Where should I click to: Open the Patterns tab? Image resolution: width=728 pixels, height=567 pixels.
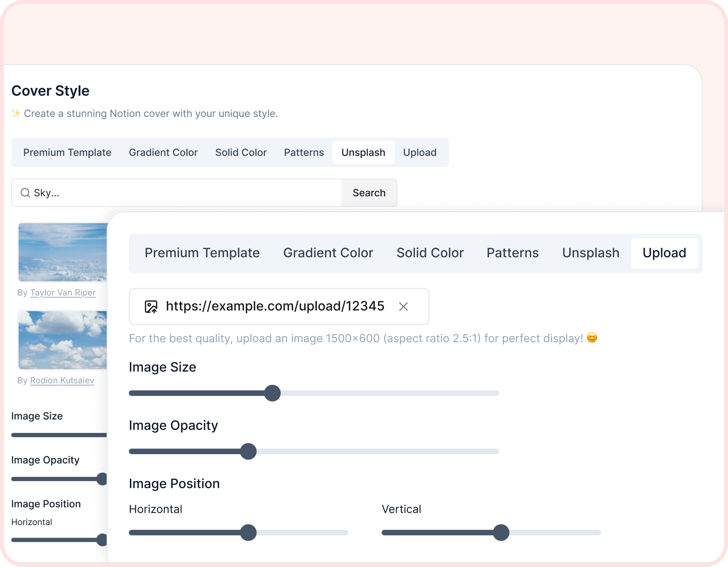tap(512, 253)
